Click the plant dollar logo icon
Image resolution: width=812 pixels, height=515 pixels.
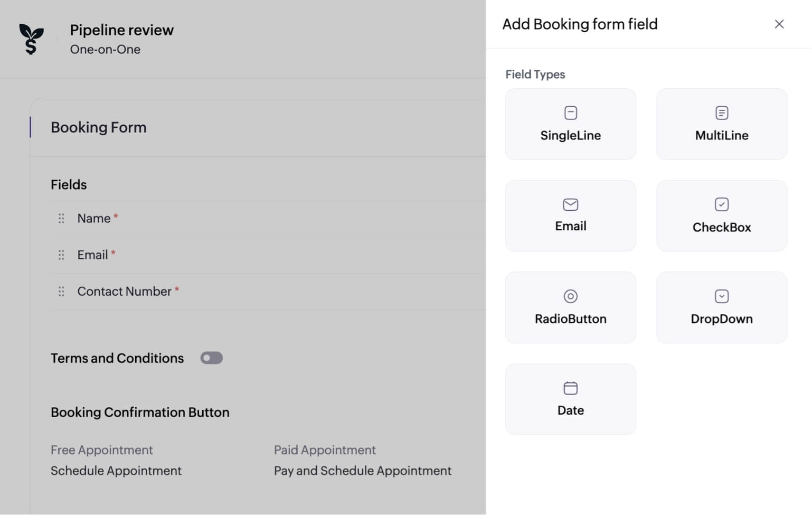click(x=31, y=39)
